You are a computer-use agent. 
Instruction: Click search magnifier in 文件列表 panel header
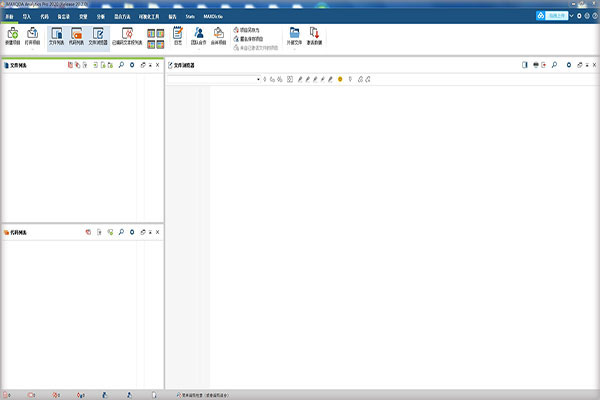[x=121, y=65]
